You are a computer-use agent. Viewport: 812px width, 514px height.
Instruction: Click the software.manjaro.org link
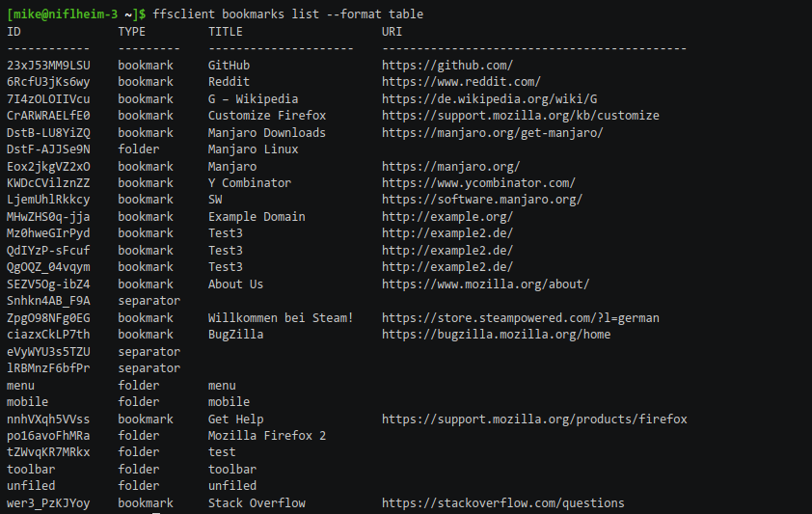482,200
